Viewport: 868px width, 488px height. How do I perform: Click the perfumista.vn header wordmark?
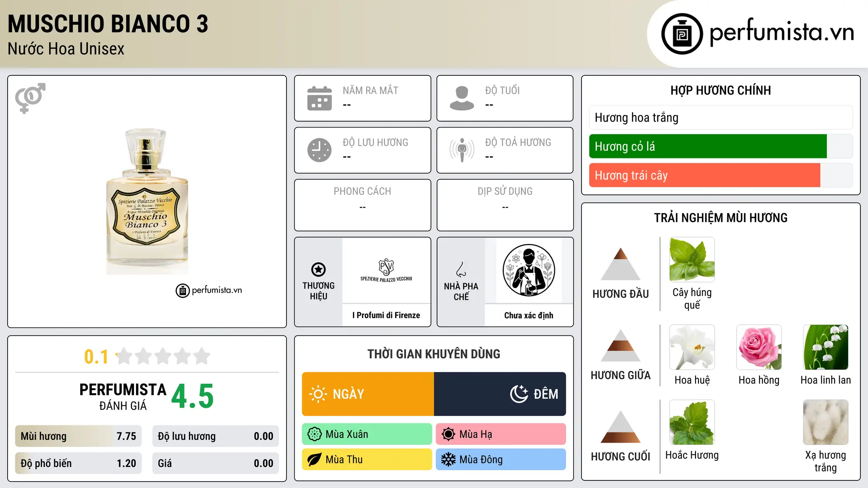pyautogui.click(x=782, y=33)
